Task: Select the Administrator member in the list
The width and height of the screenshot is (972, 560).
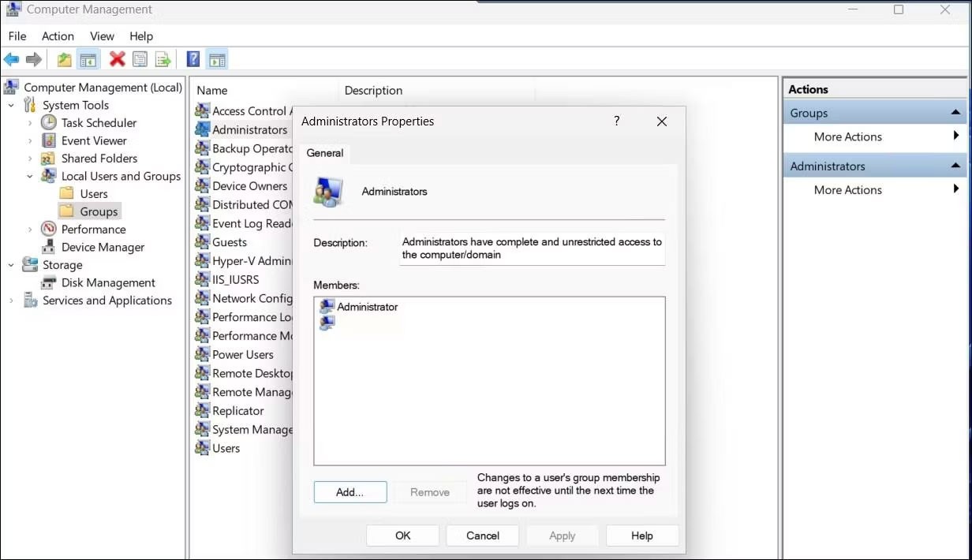Action: pos(367,307)
